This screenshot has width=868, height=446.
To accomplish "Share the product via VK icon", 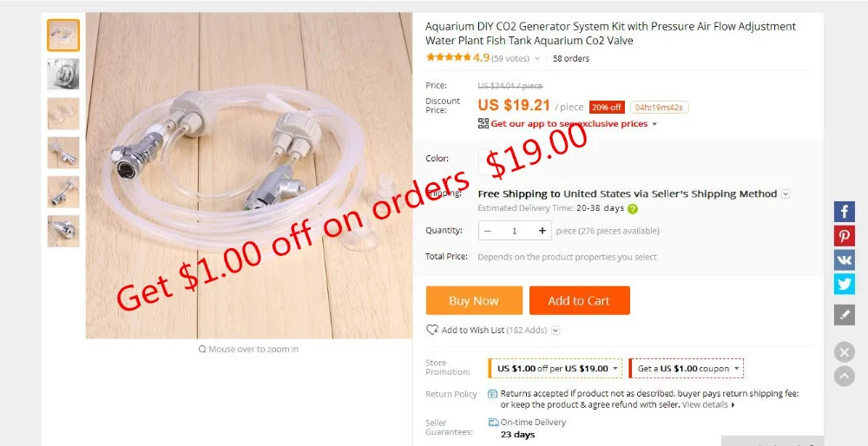I will pyautogui.click(x=845, y=260).
